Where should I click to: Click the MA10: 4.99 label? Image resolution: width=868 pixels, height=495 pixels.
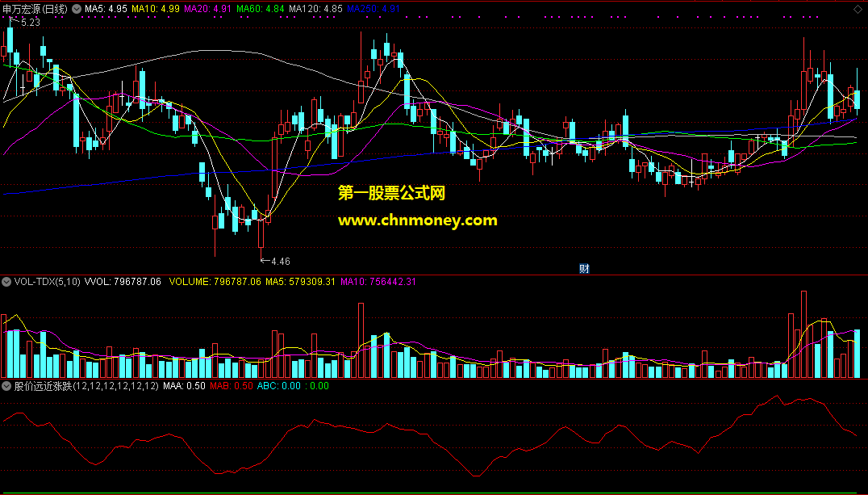(x=156, y=9)
